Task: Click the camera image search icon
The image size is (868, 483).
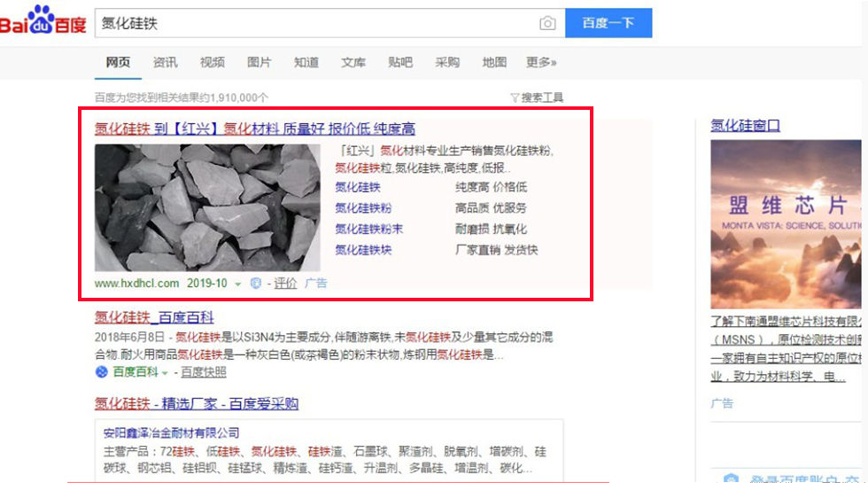Action: pyautogui.click(x=547, y=23)
